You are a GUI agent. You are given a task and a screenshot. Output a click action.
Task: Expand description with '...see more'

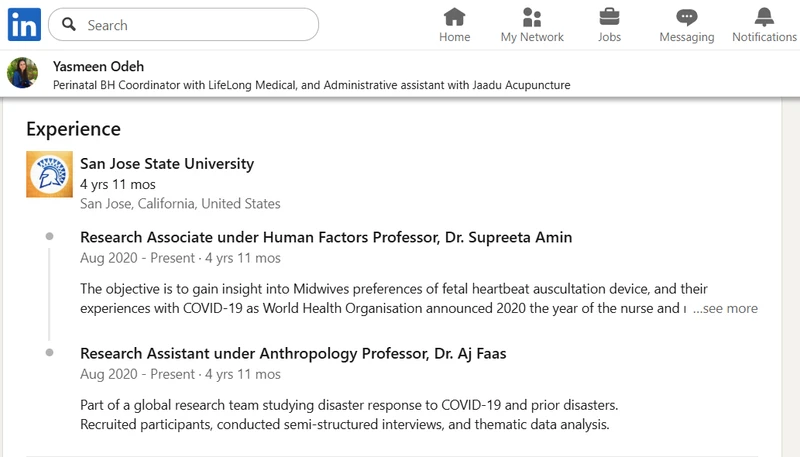pos(725,309)
